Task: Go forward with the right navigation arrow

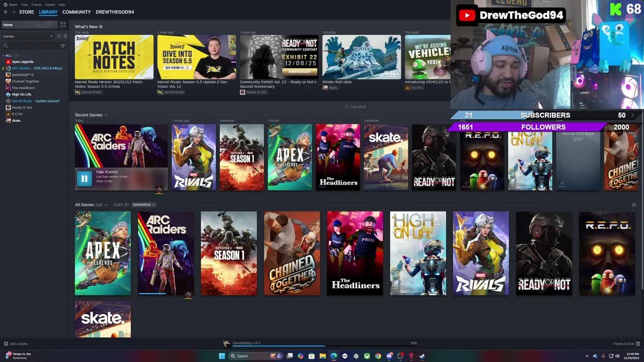Action: 13,12
